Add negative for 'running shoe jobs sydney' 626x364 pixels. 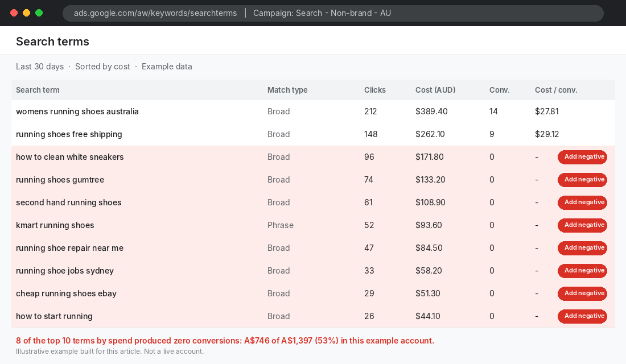point(582,271)
